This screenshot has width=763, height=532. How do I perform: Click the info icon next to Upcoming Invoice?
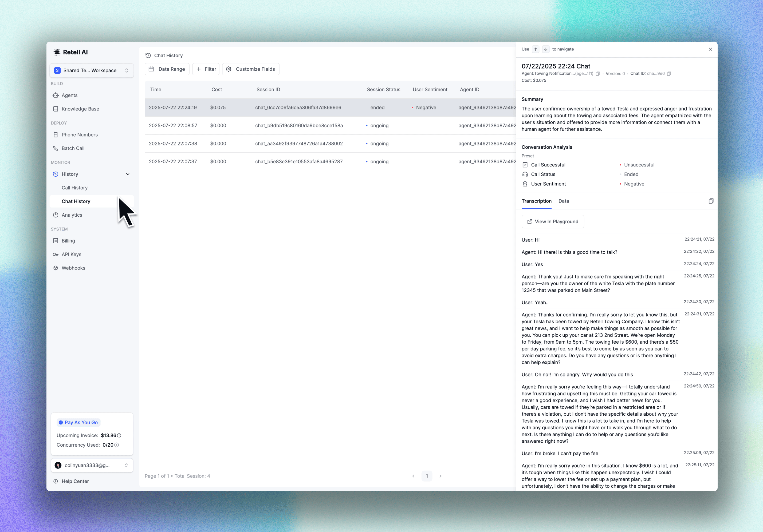point(119,435)
